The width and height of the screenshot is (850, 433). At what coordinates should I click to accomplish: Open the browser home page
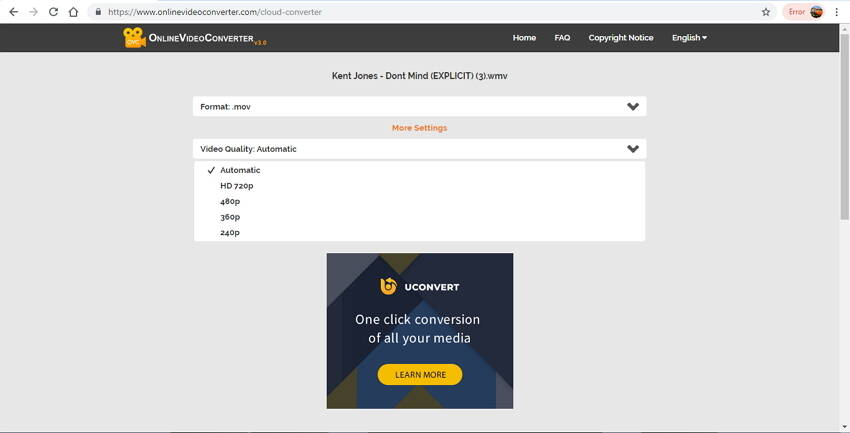(73, 12)
